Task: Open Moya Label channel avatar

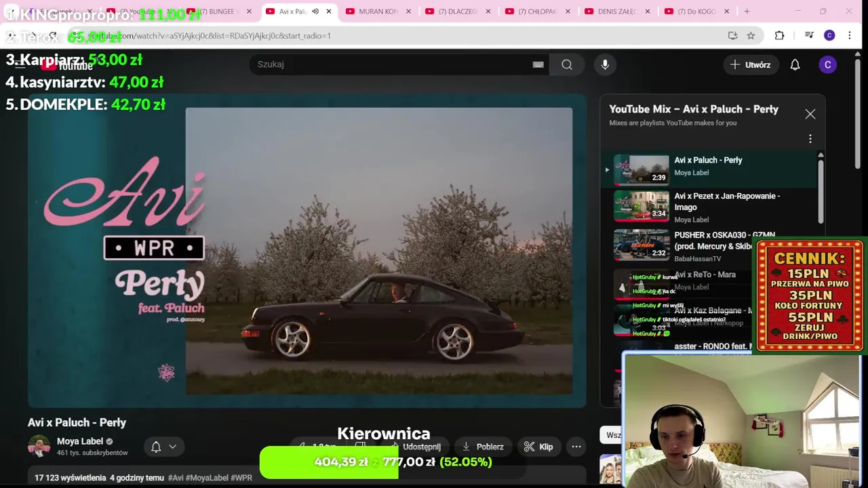Action: 39,447
